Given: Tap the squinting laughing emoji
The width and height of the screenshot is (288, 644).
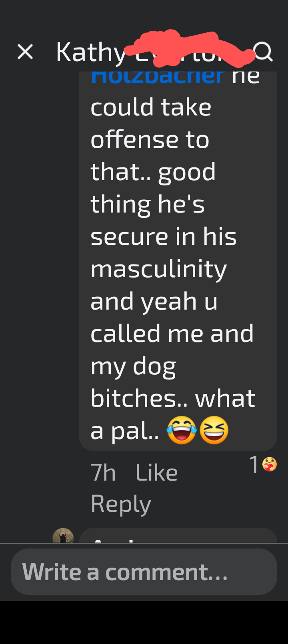Looking at the screenshot, I should pyautogui.click(x=214, y=430).
